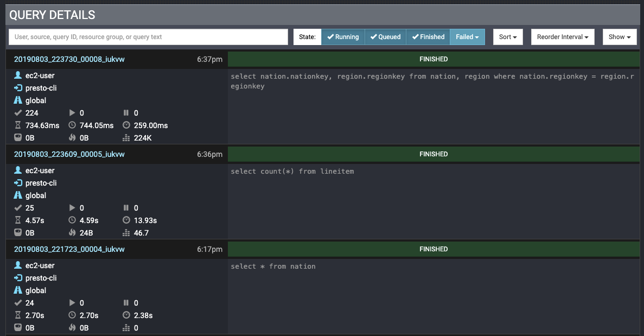Focus the query search filter field
Image resolution: width=644 pixels, height=336 pixels.
tap(148, 37)
